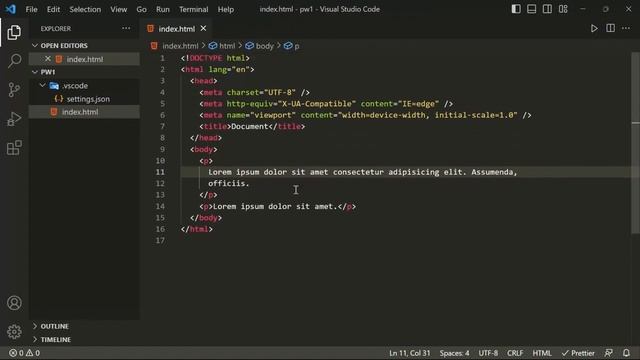This screenshot has width=640, height=360.
Task: Open the Extensions view
Action: pyautogui.click(x=14, y=148)
